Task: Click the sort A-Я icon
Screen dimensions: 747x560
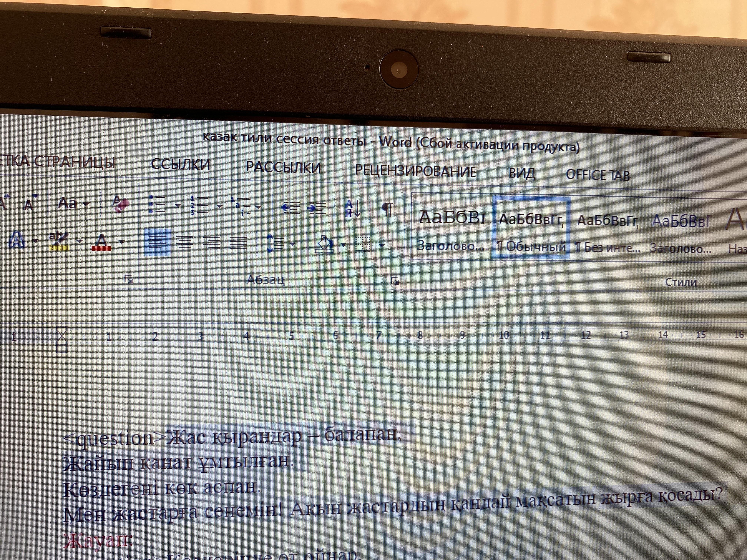Action: coord(353,209)
